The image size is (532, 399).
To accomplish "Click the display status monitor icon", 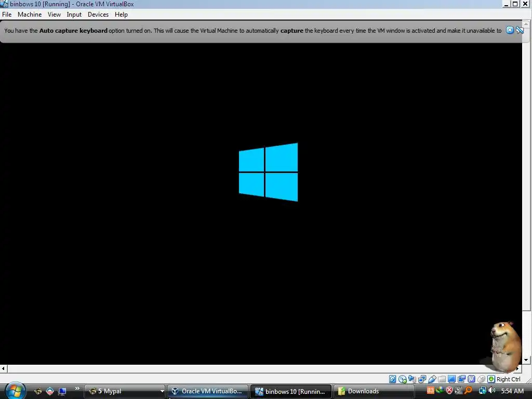I will point(451,379).
